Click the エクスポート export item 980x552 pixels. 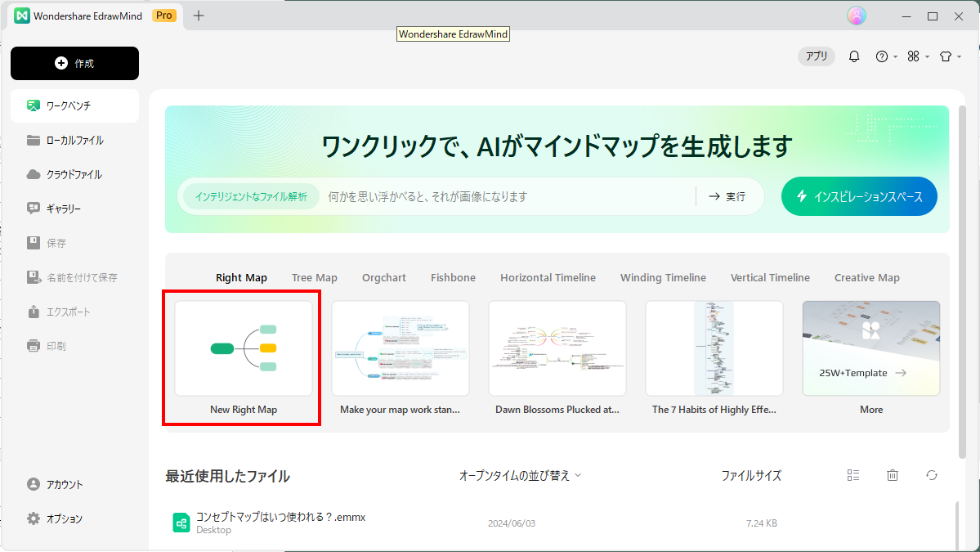click(x=75, y=312)
